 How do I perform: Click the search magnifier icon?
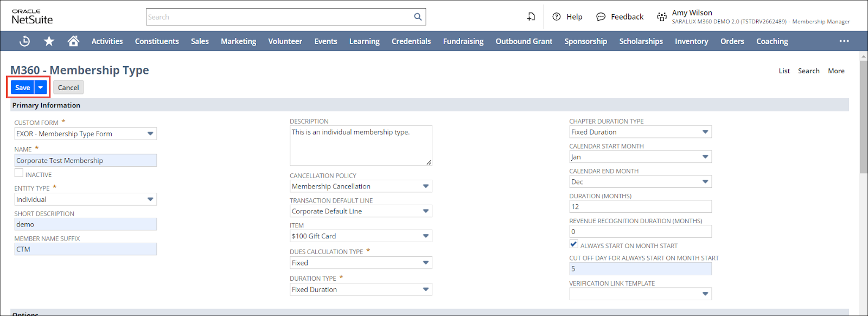(418, 17)
